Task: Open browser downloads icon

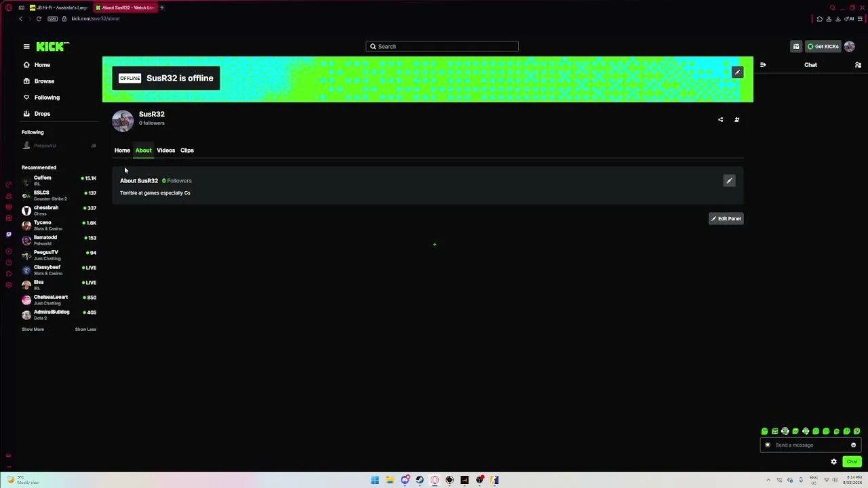Action: tap(838, 19)
